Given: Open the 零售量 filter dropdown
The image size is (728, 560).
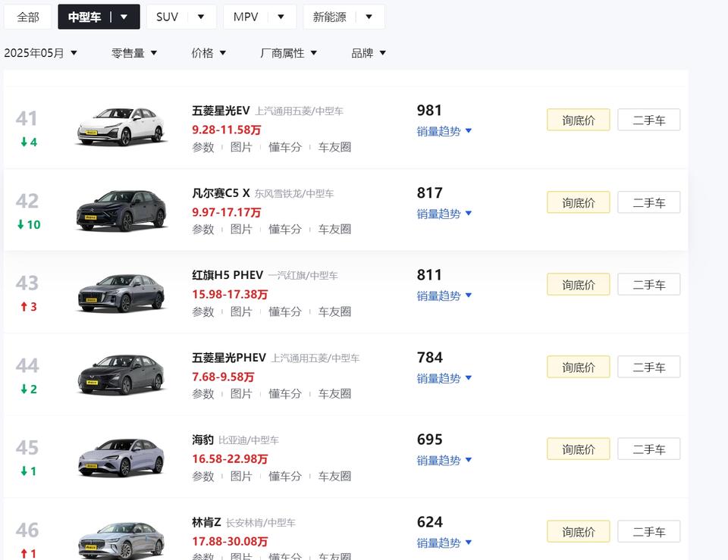Looking at the screenshot, I should [134, 53].
